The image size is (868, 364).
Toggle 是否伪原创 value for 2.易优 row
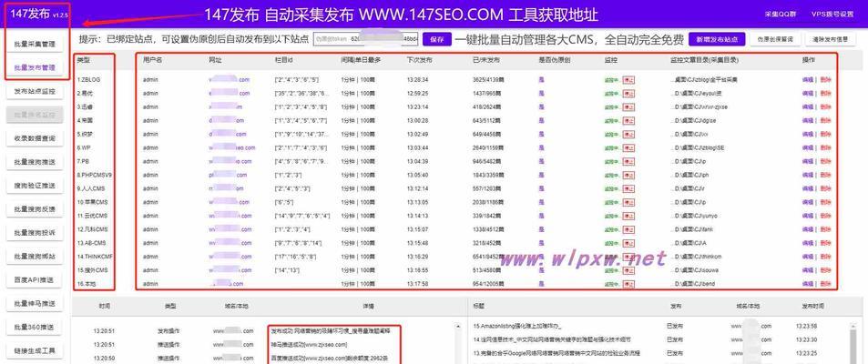click(x=541, y=94)
